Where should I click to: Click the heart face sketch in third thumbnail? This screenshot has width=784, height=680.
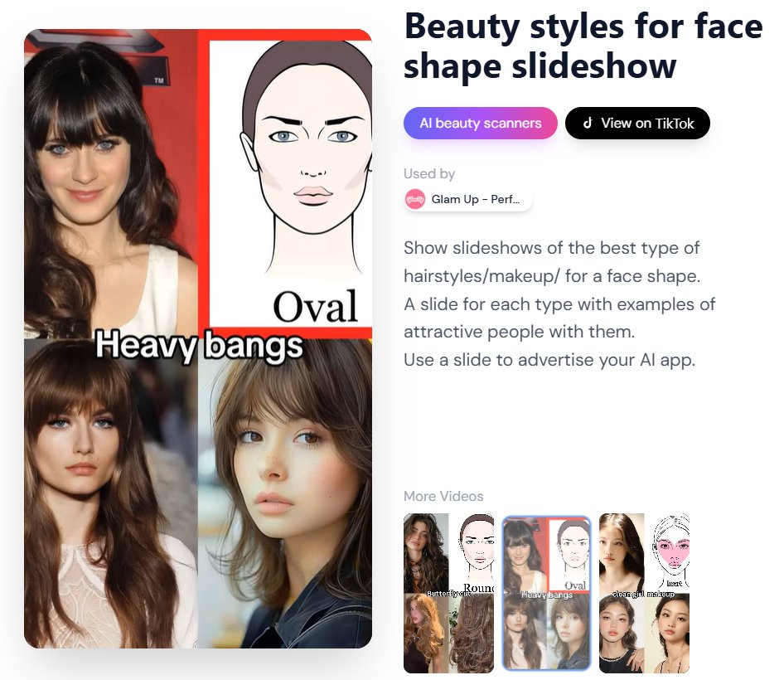[671, 552]
